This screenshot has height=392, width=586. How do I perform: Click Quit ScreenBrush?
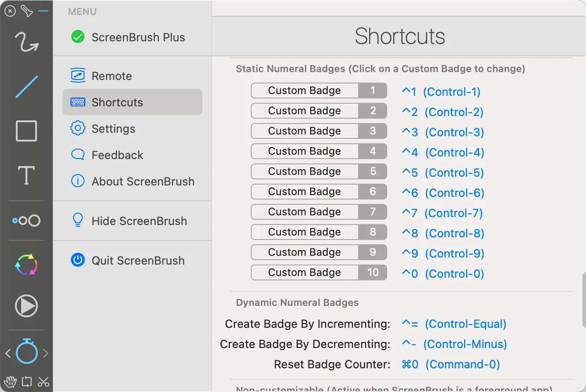click(132, 261)
